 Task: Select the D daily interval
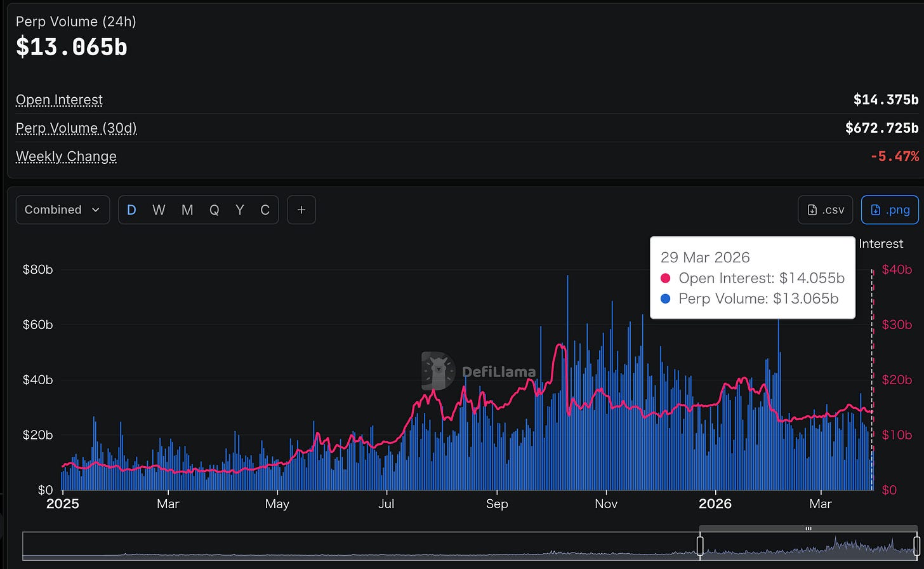131,210
